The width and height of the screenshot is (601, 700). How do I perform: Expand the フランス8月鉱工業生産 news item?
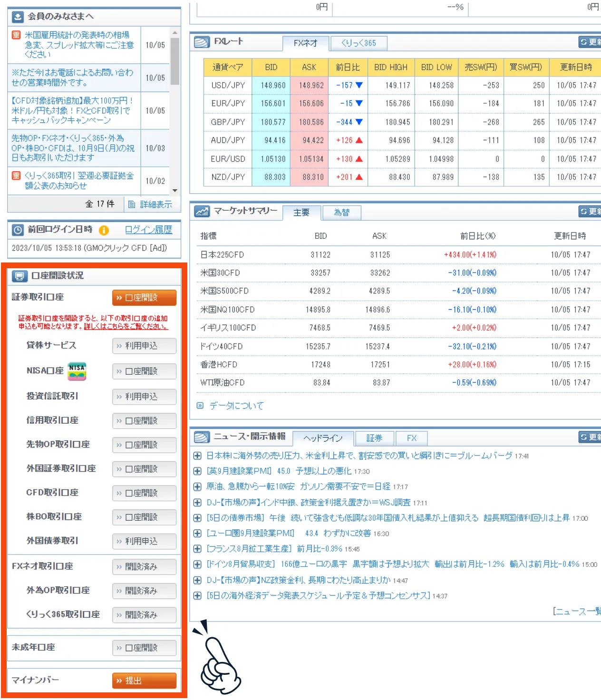coord(197,549)
